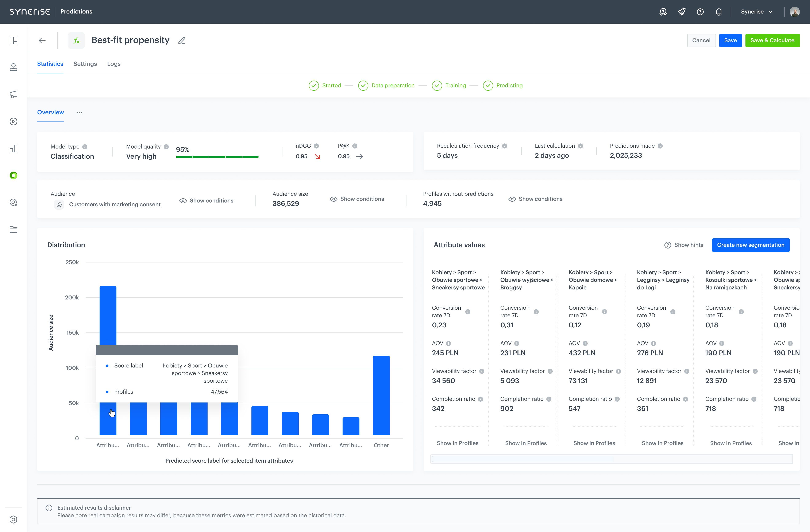Open the Campaigns megaphone icon in sidebar
Image resolution: width=810 pixels, height=532 pixels.
tap(14, 94)
